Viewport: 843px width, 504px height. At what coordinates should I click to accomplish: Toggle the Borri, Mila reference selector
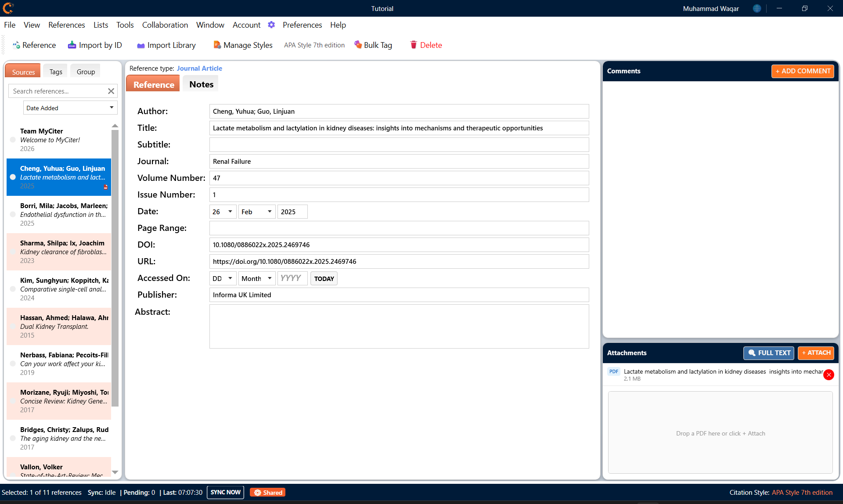13,214
